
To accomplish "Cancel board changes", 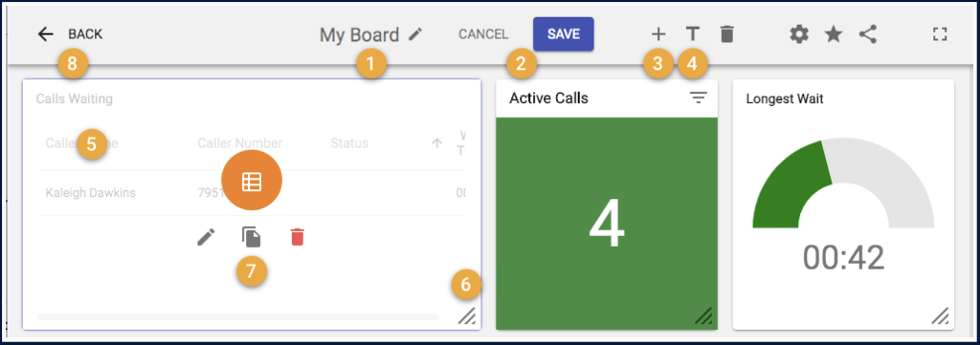I will [483, 35].
